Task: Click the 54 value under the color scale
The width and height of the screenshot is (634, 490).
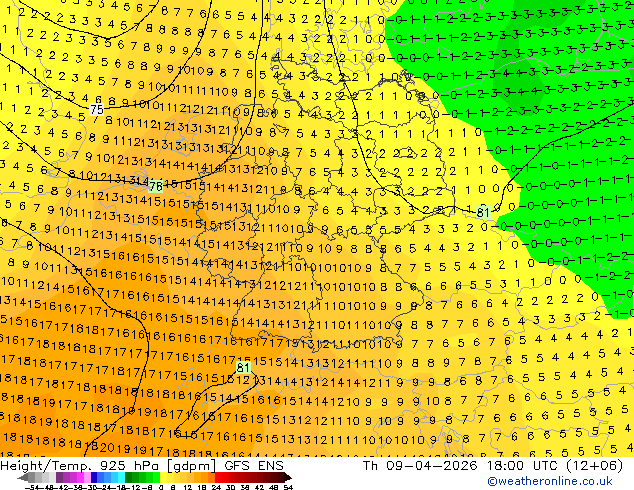Action: 288,488
